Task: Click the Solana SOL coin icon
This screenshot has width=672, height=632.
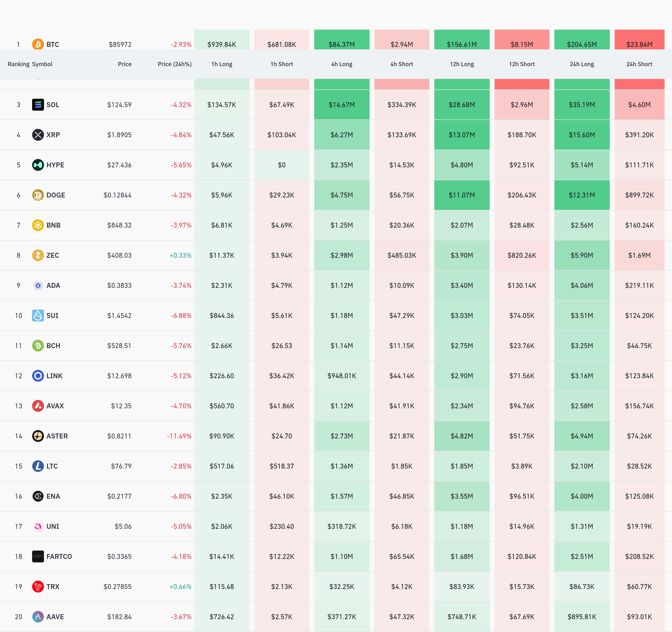Action: tap(38, 105)
